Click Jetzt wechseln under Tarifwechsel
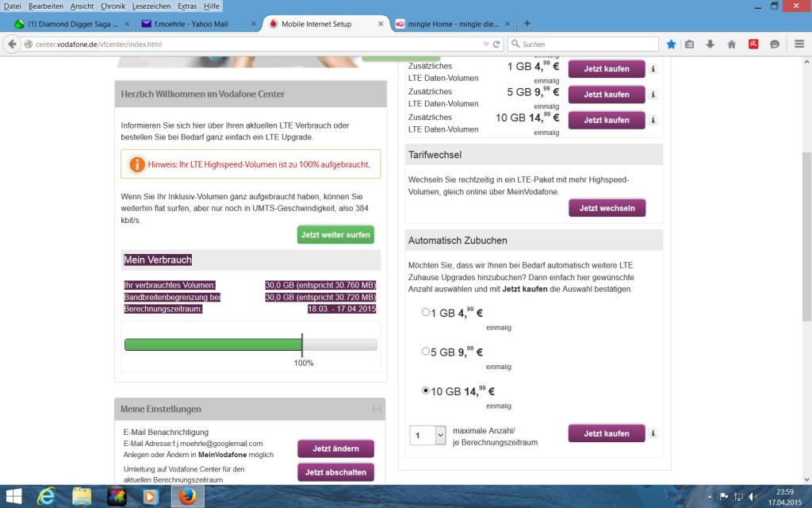Viewport: 812px width, 508px height. tap(607, 208)
